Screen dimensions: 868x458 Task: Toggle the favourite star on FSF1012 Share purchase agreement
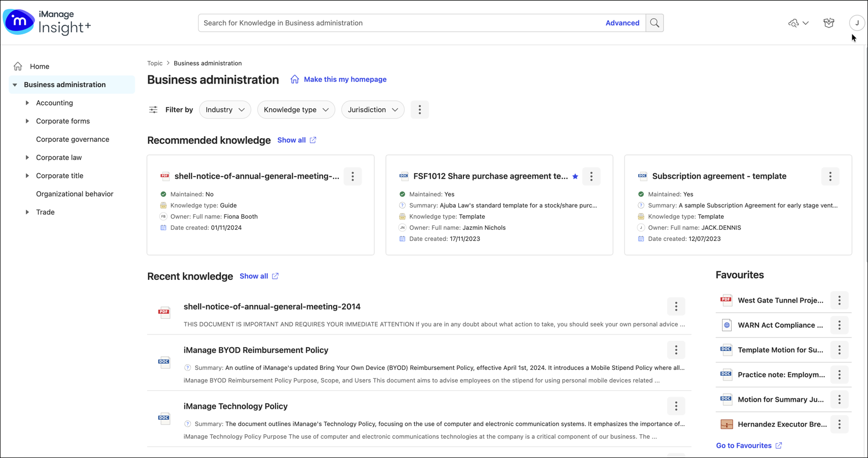(575, 176)
